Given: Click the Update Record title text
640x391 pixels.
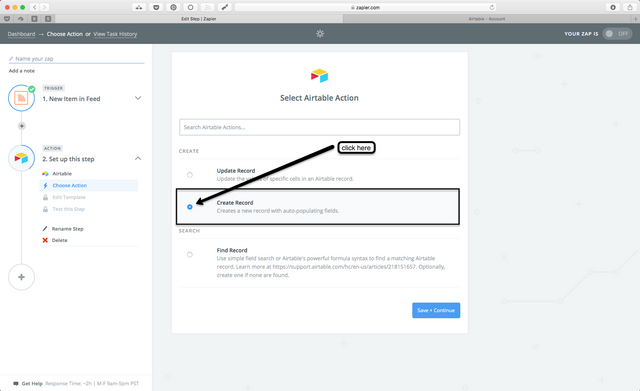Looking at the screenshot, I should [236, 171].
